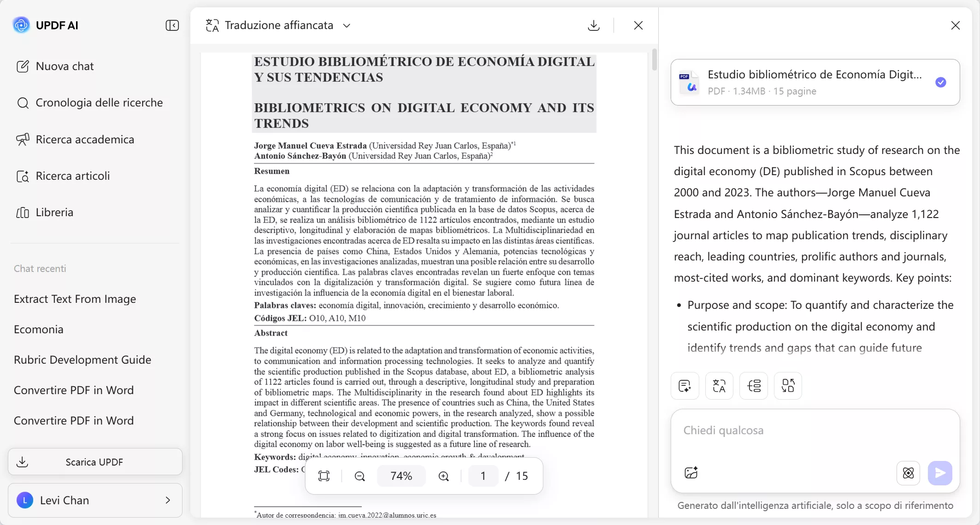Click the download translated PDF icon
The image size is (980, 525).
click(x=594, y=25)
